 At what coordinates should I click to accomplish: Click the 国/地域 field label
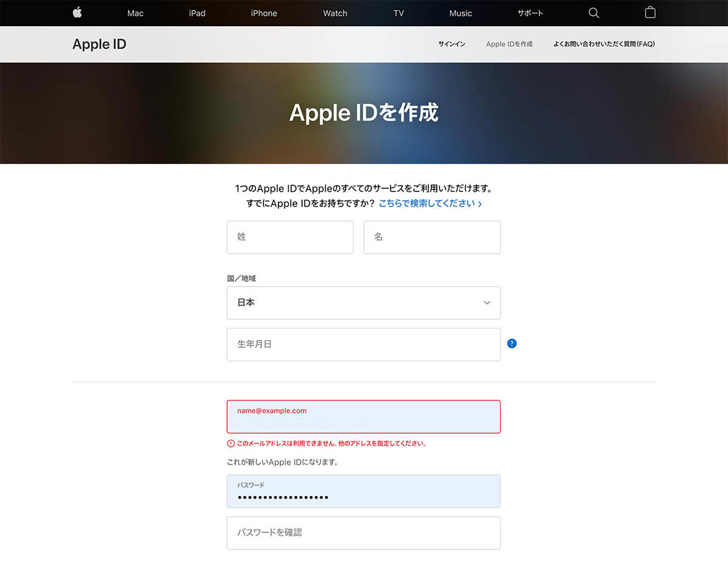click(x=241, y=278)
